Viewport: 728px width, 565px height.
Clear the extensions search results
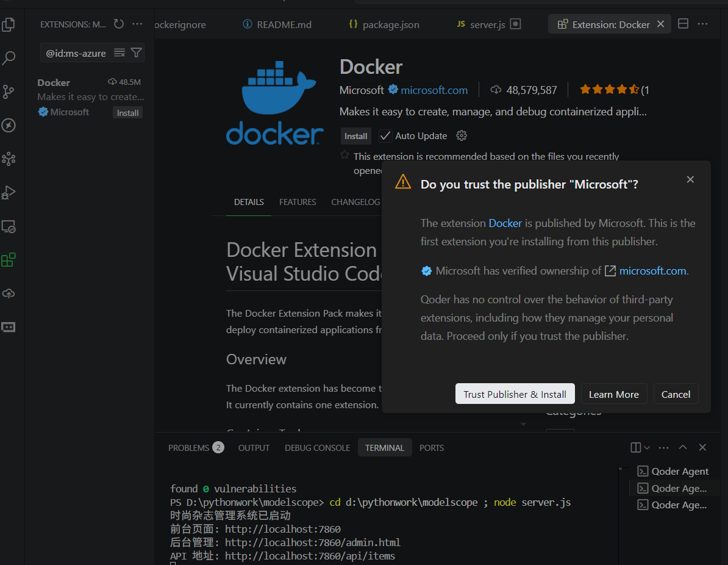120,53
